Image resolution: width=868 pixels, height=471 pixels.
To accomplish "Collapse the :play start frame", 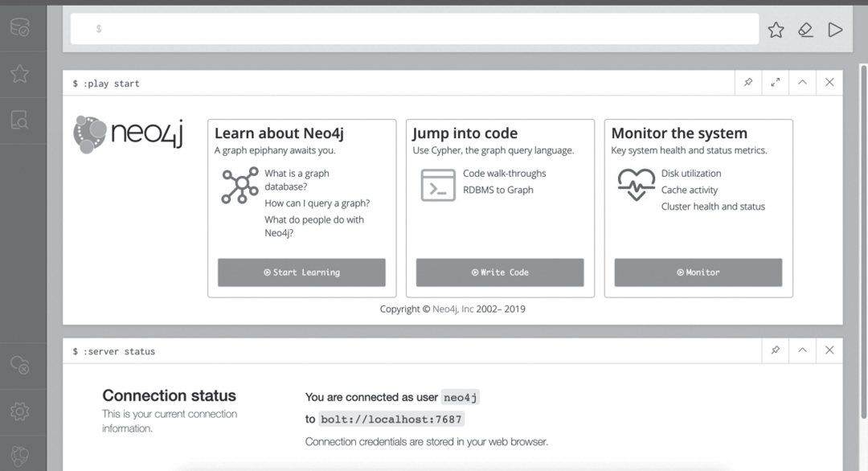I will (802, 83).
